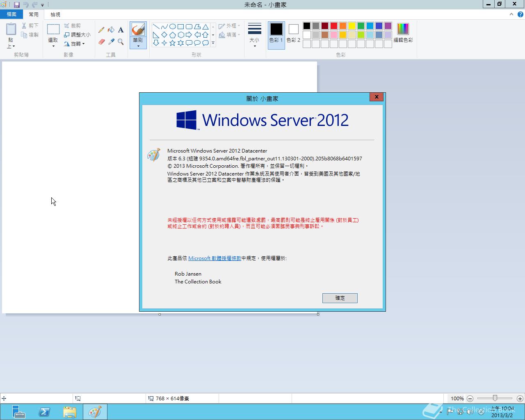Choose the Right arrow shape
This screenshot has height=420, width=525.
click(x=189, y=35)
